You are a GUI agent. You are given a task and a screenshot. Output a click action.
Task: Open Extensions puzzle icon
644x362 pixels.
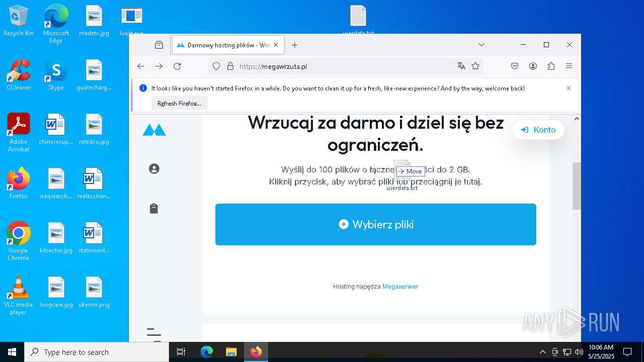(551, 66)
